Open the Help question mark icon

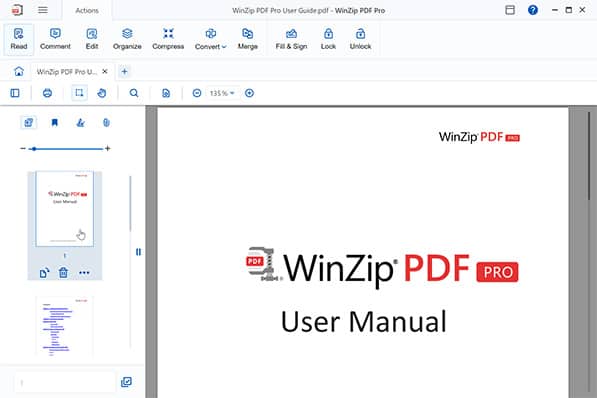pyautogui.click(x=533, y=10)
